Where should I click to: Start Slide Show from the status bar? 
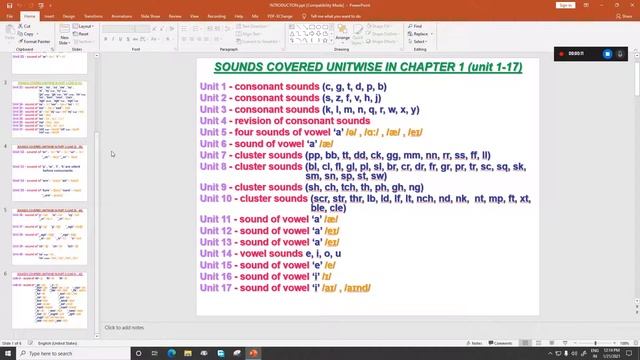(565, 343)
